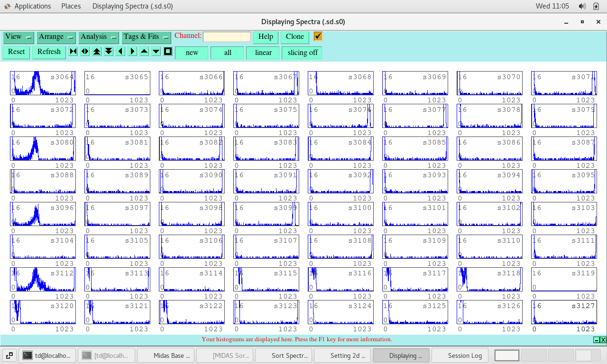Image resolution: width=607 pixels, height=364 pixels.
Task: Open the View dropdown menu
Action: point(18,37)
